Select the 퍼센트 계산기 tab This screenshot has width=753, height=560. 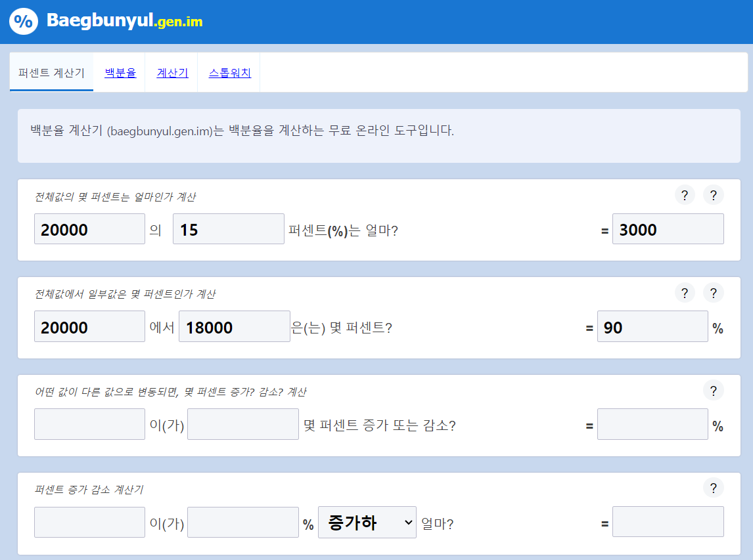coord(51,72)
